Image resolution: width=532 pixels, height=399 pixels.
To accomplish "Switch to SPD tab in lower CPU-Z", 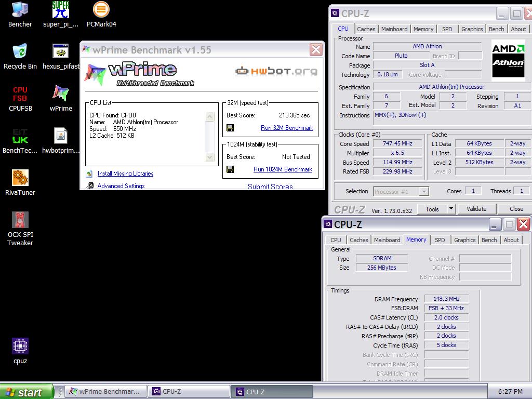I will coord(440,240).
